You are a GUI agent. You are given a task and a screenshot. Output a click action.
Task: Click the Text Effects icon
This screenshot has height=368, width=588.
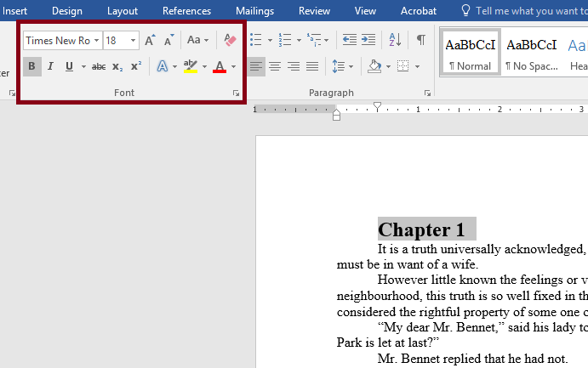(162, 66)
